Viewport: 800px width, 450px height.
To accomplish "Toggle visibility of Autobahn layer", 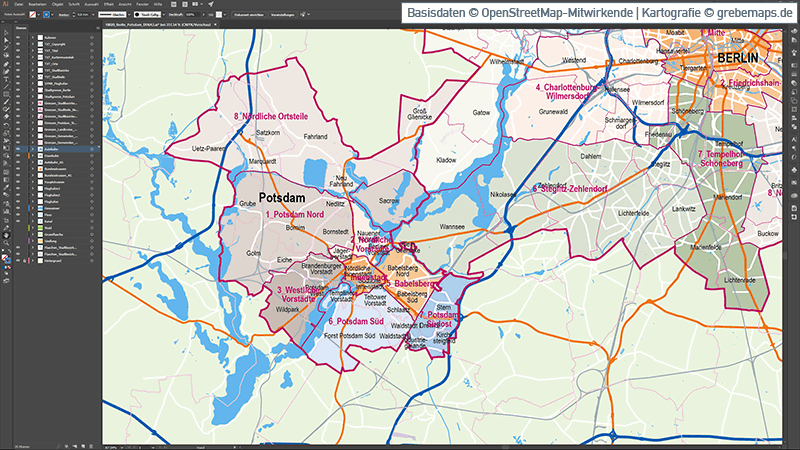I will coord(18,149).
